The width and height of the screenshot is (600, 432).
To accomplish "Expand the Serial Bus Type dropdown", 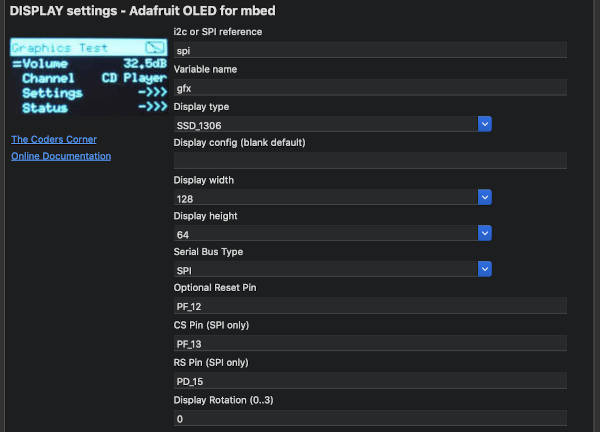I will tap(484, 269).
